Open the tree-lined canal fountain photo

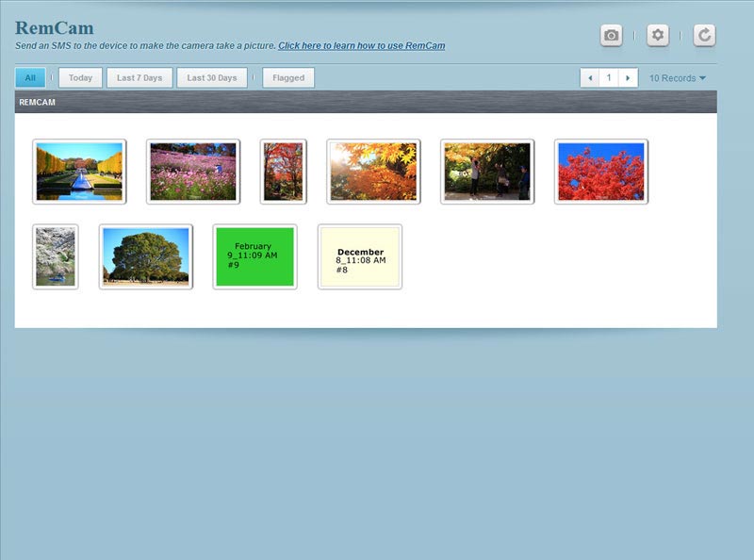point(79,172)
